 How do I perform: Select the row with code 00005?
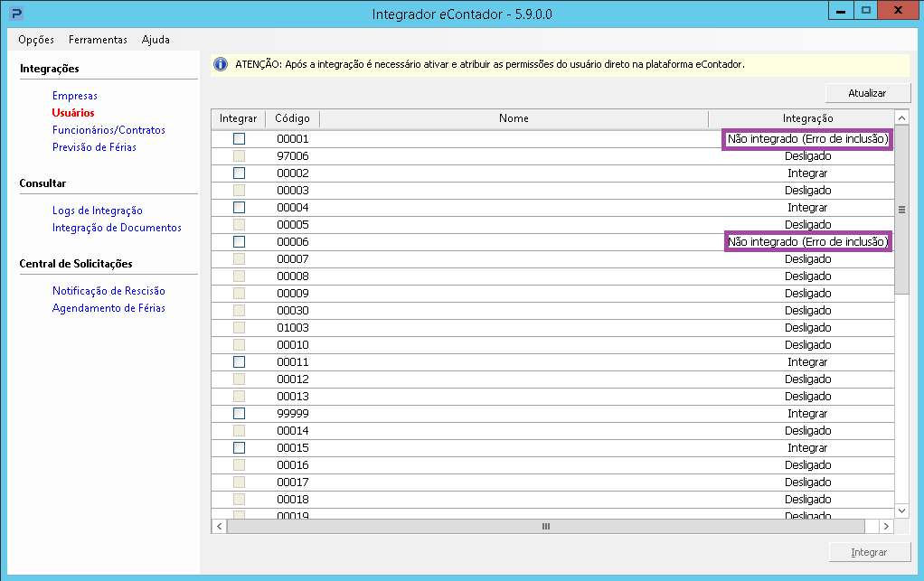pos(552,224)
